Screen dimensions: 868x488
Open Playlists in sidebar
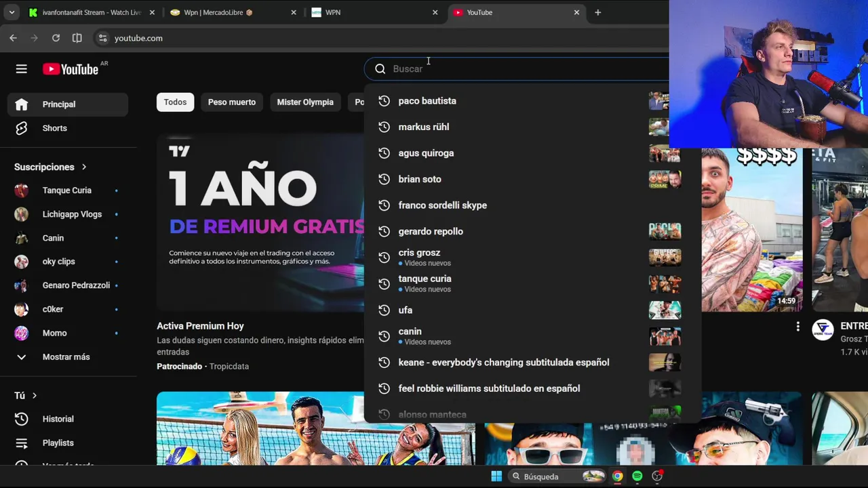[x=68, y=443]
